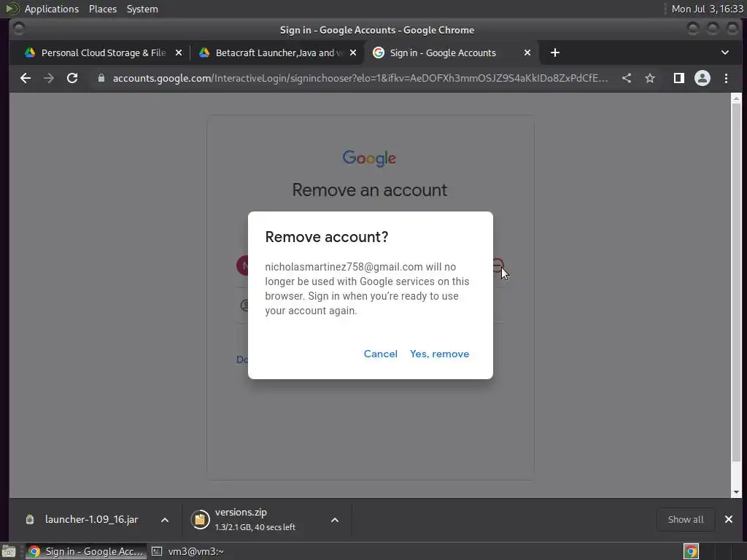The image size is (747, 560).
Task: Select Chrome window in the taskbar
Action: point(86,551)
